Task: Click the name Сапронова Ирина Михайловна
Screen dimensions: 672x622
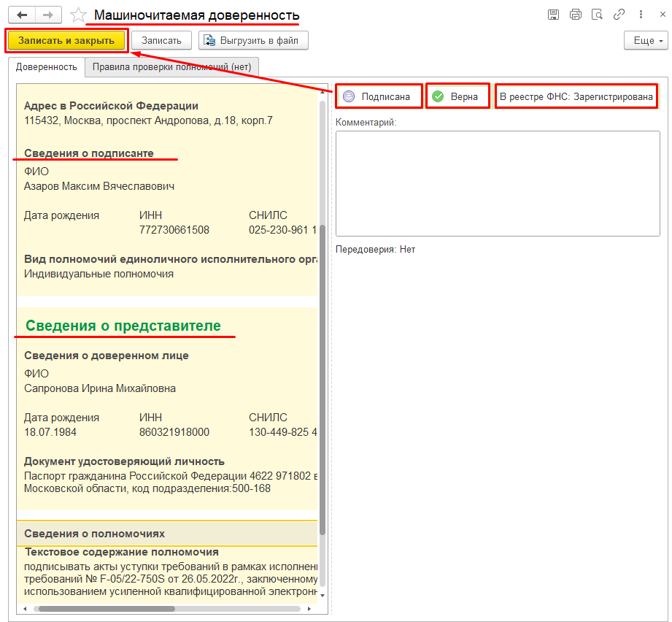Action: point(100,388)
